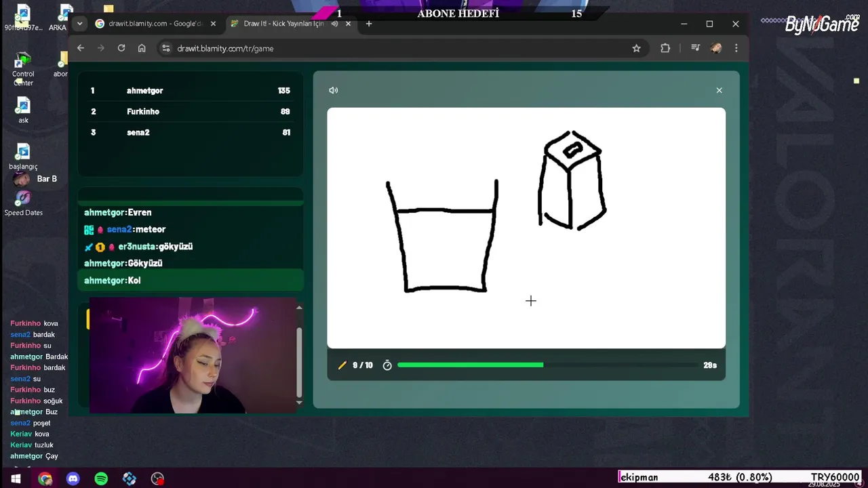Click the gold badge before er3nusta
Screen dimensions: 868x488
point(100,247)
